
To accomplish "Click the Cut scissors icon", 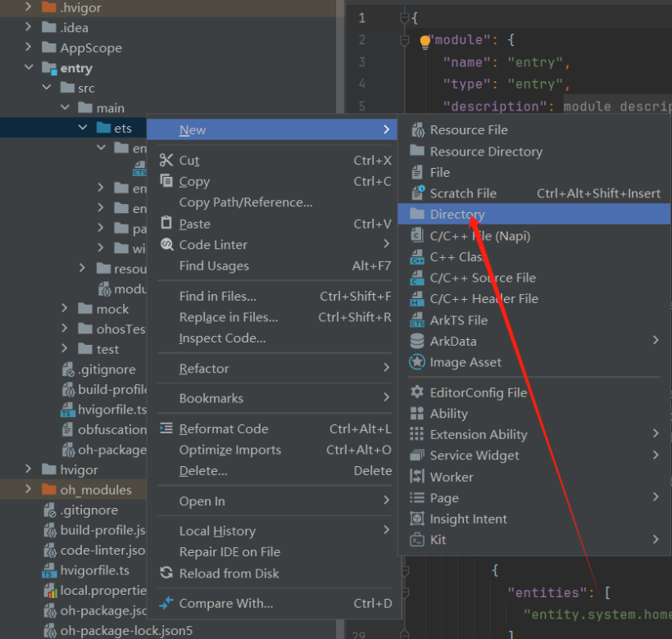I will [x=166, y=160].
